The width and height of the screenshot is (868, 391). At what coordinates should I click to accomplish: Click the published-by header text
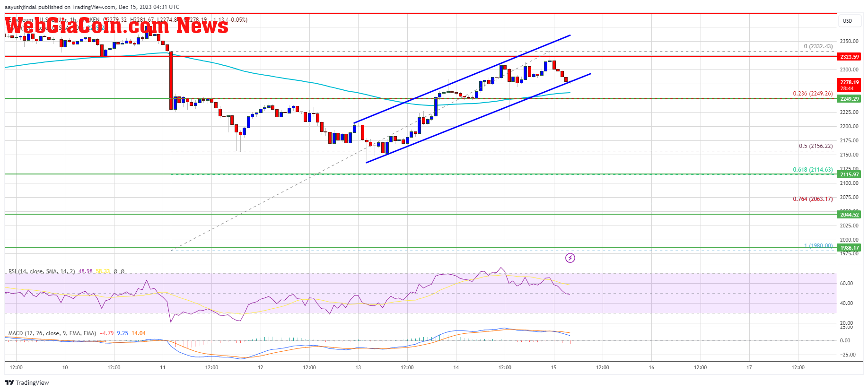(x=92, y=7)
